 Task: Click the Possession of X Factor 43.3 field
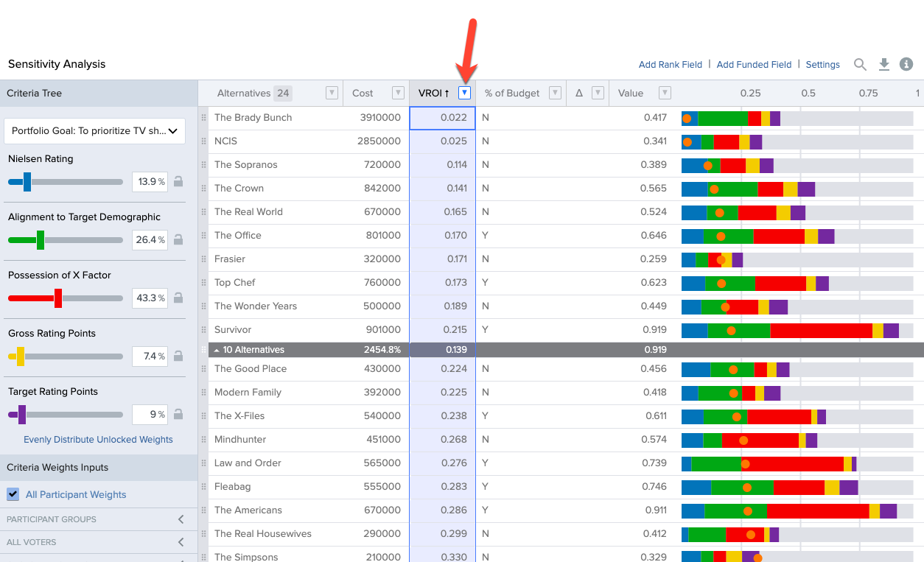tap(150, 298)
